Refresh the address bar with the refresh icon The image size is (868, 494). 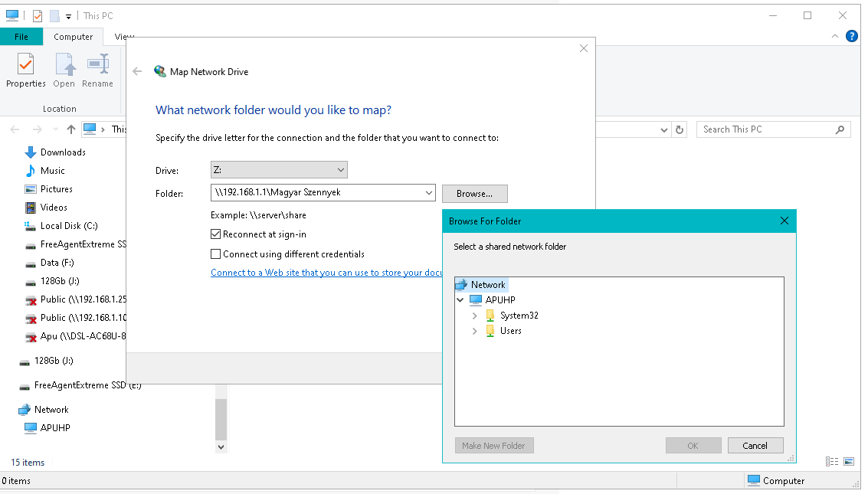pos(680,129)
